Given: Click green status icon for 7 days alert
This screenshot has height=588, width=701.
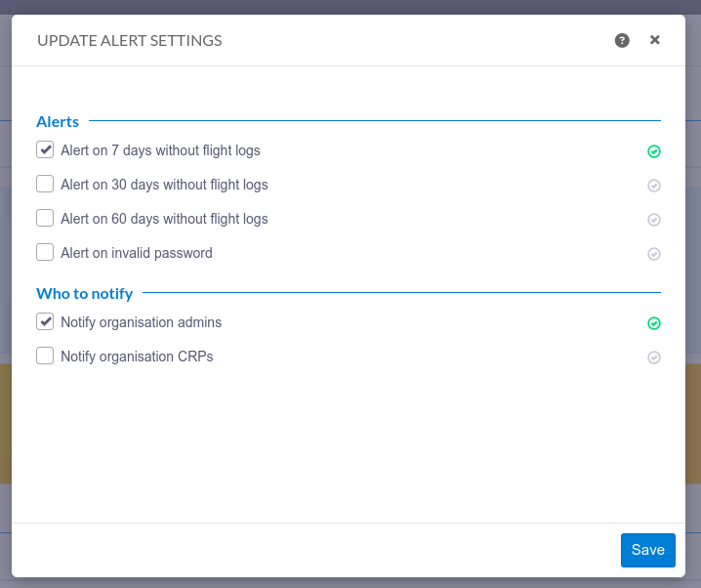Looking at the screenshot, I should 653,151.
